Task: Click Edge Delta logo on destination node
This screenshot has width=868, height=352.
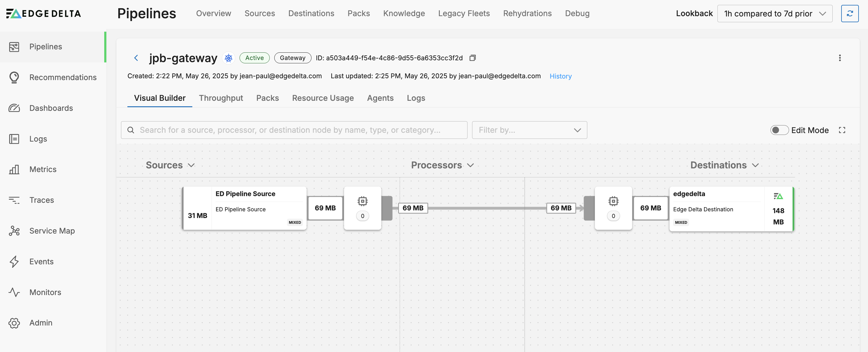Action: pyautogui.click(x=778, y=196)
